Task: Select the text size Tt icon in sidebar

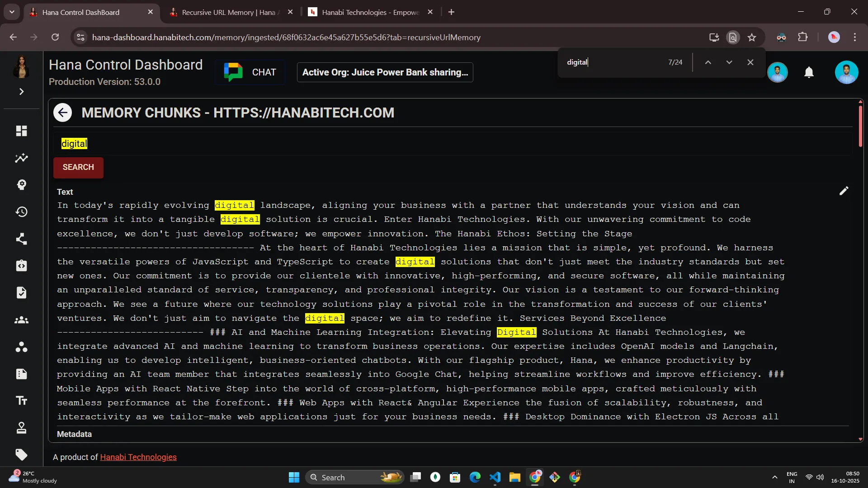Action: [21, 401]
